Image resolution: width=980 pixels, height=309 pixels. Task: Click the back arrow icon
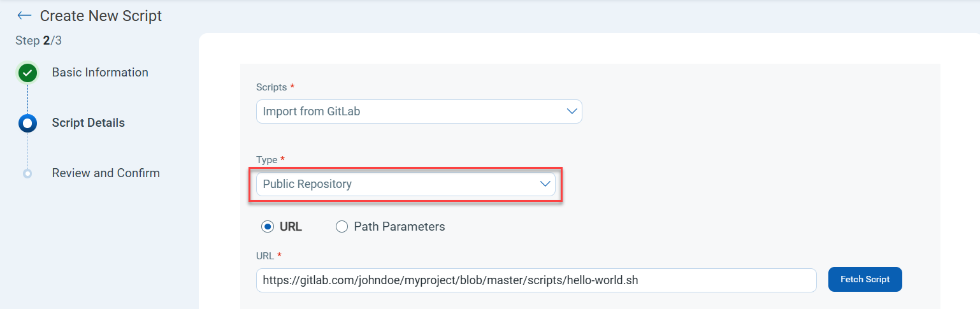coord(24,15)
